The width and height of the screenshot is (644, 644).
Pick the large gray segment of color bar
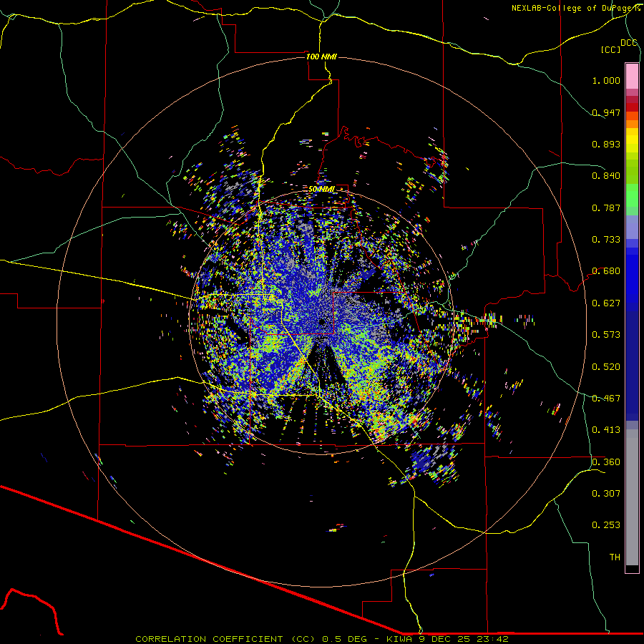pyautogui.click(x=632, y=497)
